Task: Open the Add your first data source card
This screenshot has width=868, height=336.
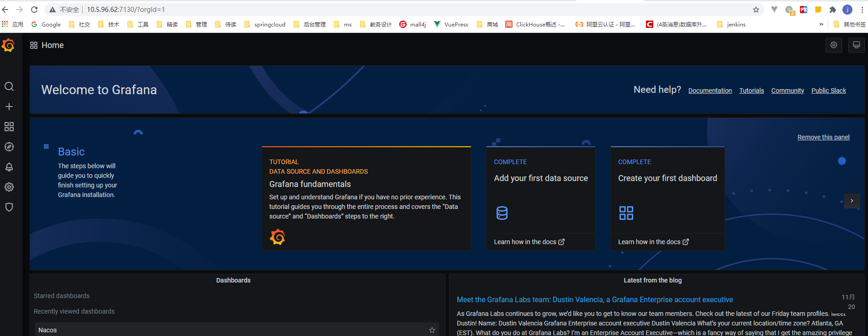Action: coord(541,198)
